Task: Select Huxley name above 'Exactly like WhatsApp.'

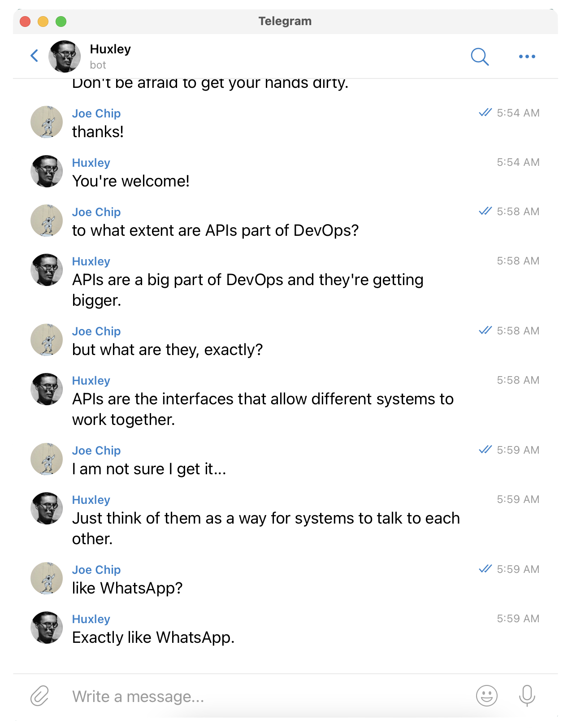Action: tap(91, 619)
